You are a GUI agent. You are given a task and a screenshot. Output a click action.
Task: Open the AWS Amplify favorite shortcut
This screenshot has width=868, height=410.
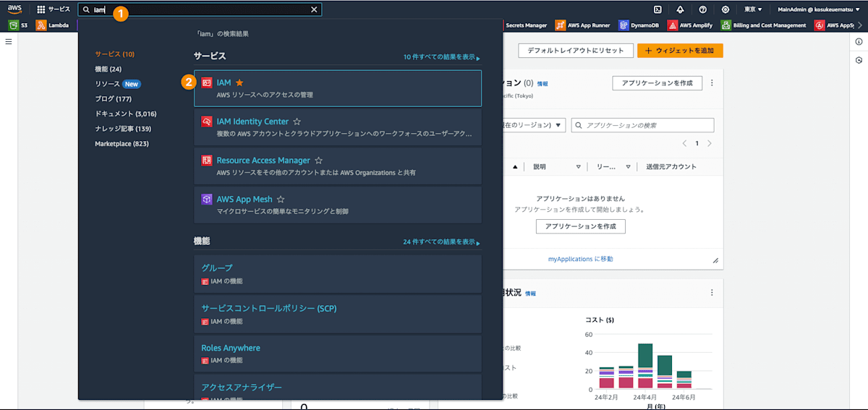tap(690, 25)
